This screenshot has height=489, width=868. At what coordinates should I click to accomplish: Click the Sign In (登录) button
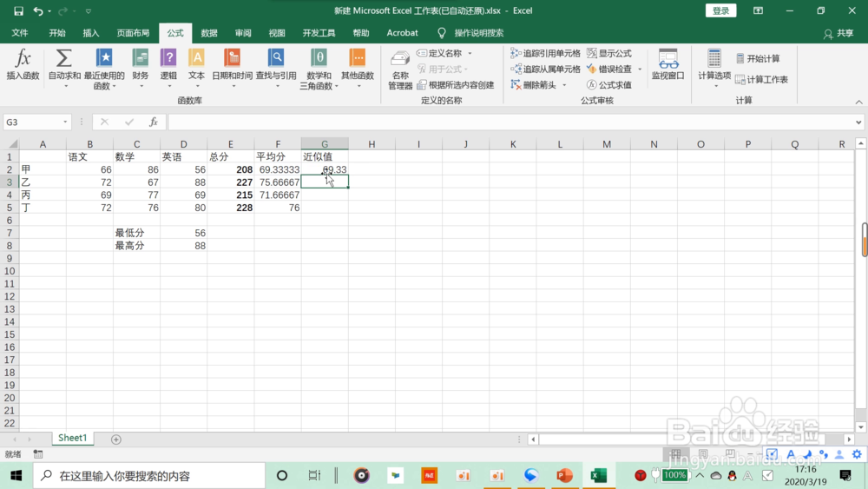pyautogui.click(x=720, y=10)
